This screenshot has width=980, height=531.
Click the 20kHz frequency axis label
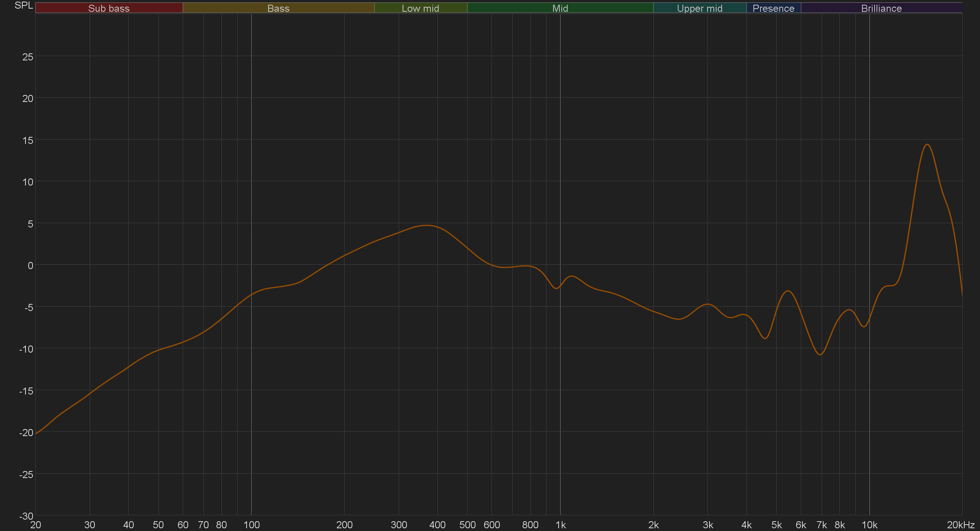pos(960,525)
